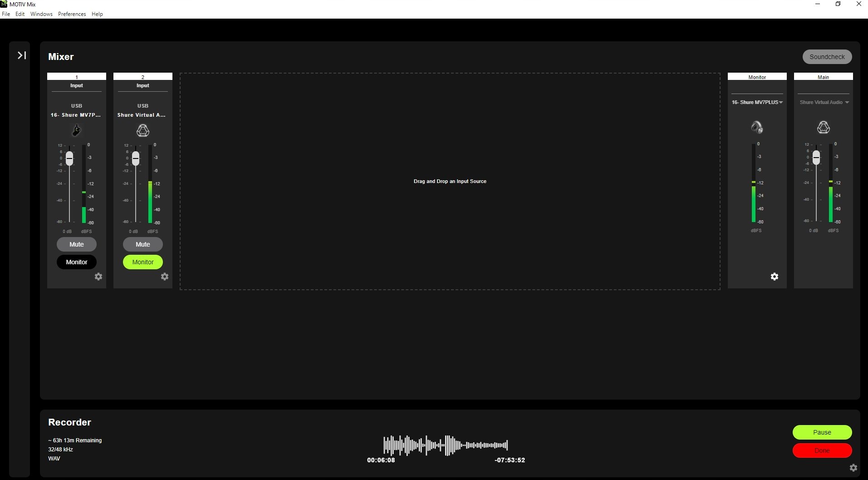The image size is (868, 480).
Task: Disable Monitor on channel 2
Action: (143, 262)
